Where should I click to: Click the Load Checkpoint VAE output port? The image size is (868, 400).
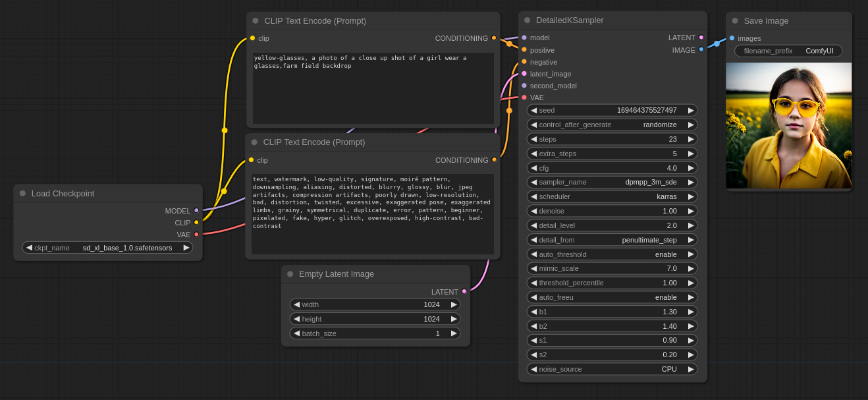196,235
